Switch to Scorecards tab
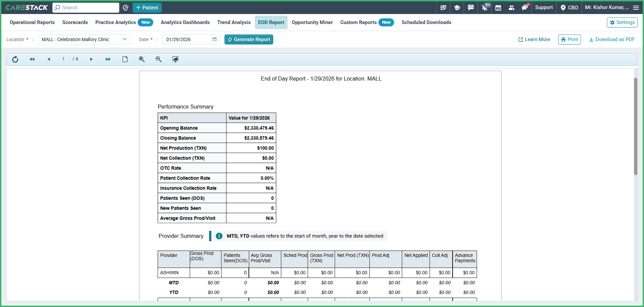This screenshot has width=644, height=307. [x=75, y=22]
